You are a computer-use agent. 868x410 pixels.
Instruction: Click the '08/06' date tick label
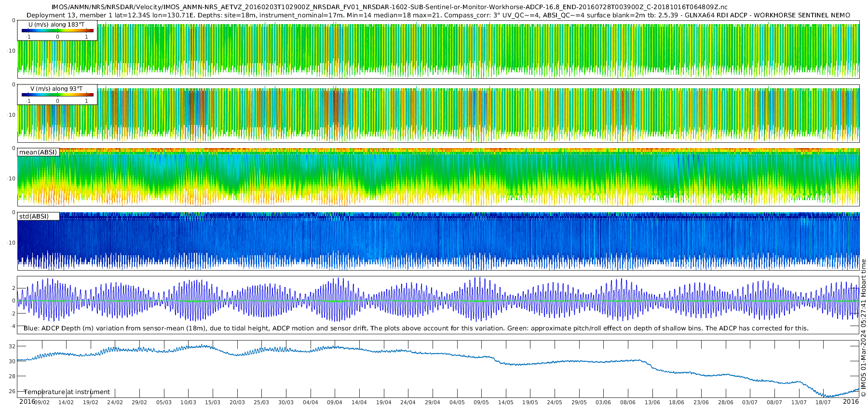pos(628,403)
